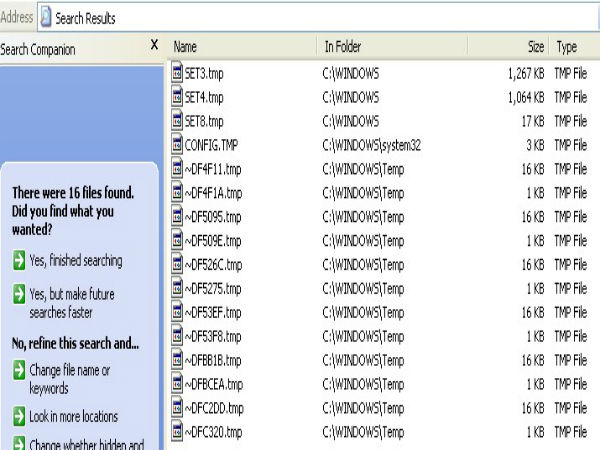600x450 pixels.
Task: Click green arrow beside 'Yes, finished searching'
Action: (20, 261)
